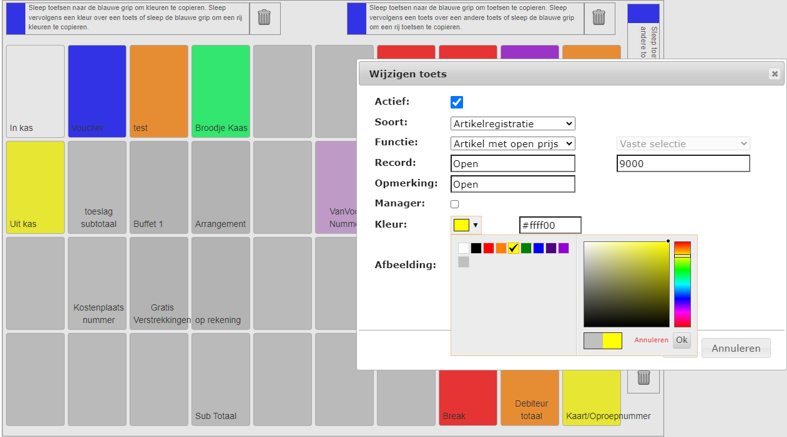
Task: Confirm the color with Ok
Action: [x=682, y=340]
